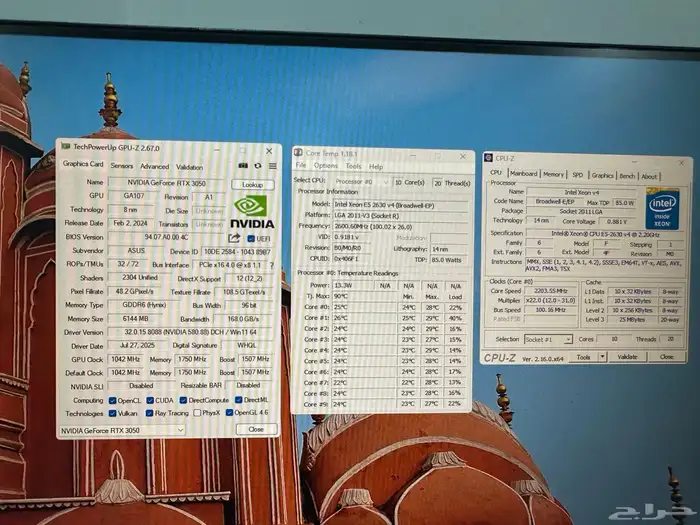The width and height of the screenshot is (700, 525).
Task: Open the NVIDIA GeForce RTX 3050 GPU selector dropdown
Action: tap(122, 430)
